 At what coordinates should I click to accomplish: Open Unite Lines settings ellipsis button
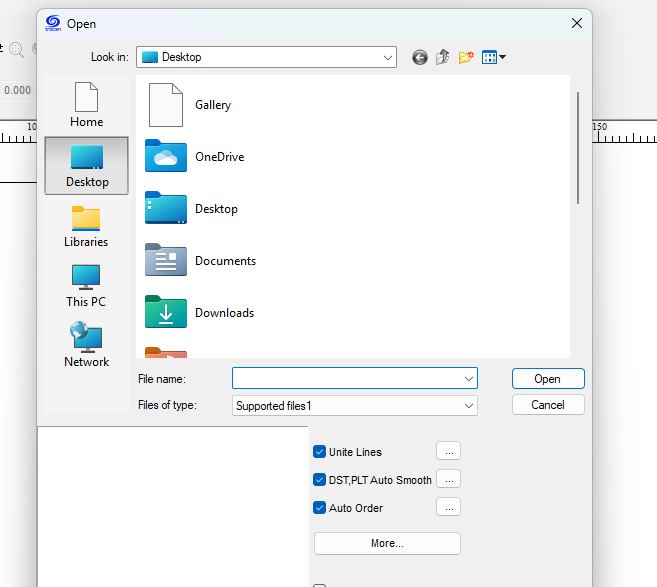pyautogui.click(x=448, y=451)
